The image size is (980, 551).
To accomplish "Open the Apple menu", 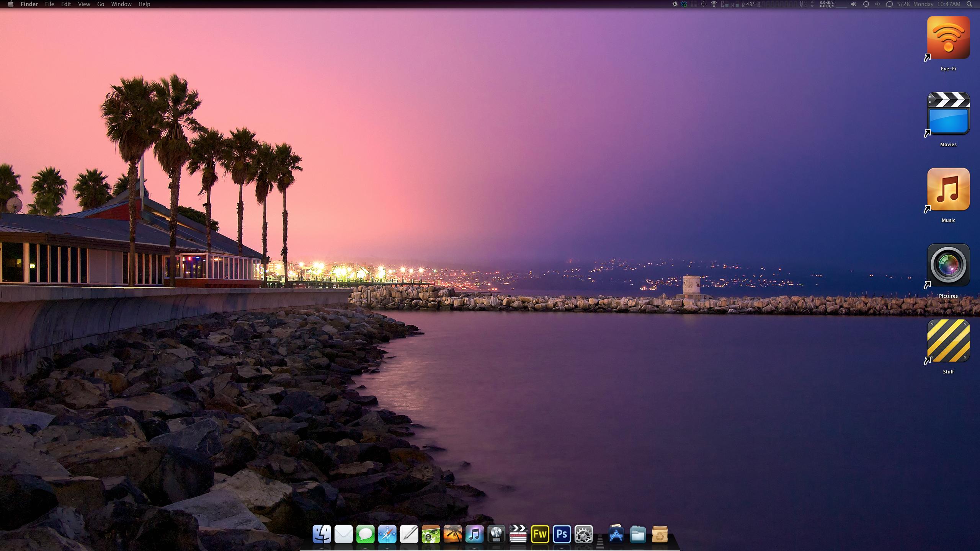I will (x=10, y=4).
